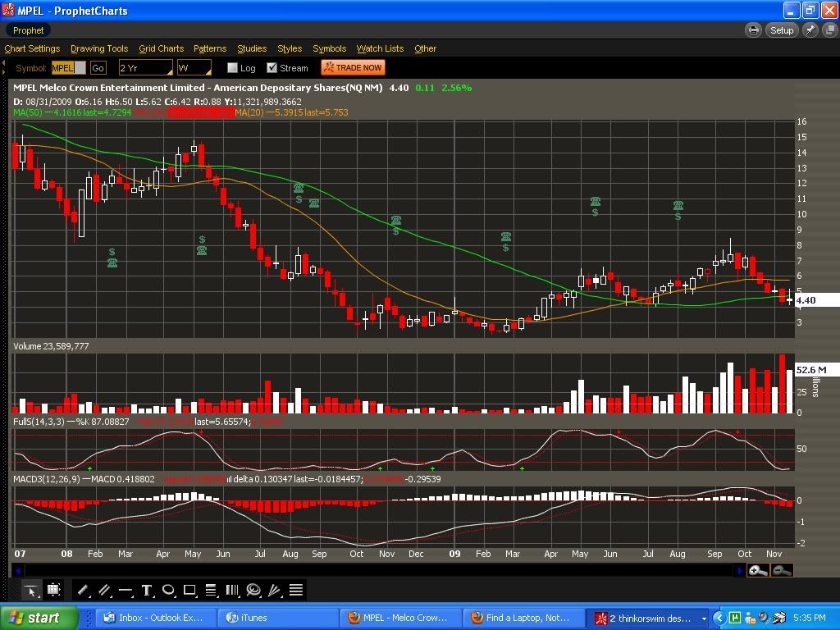The width and height of the screenshot is (840, 630).
Task: Select the pointer arrow tool
Action: click(31, 591)
